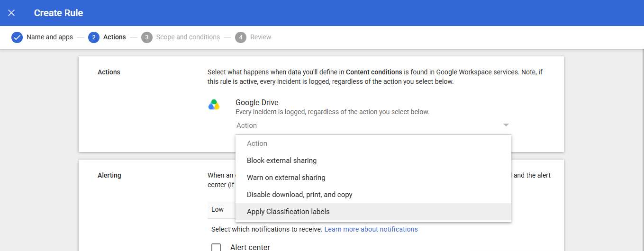
Task: Select the Actions step
Action: [115, 37]
